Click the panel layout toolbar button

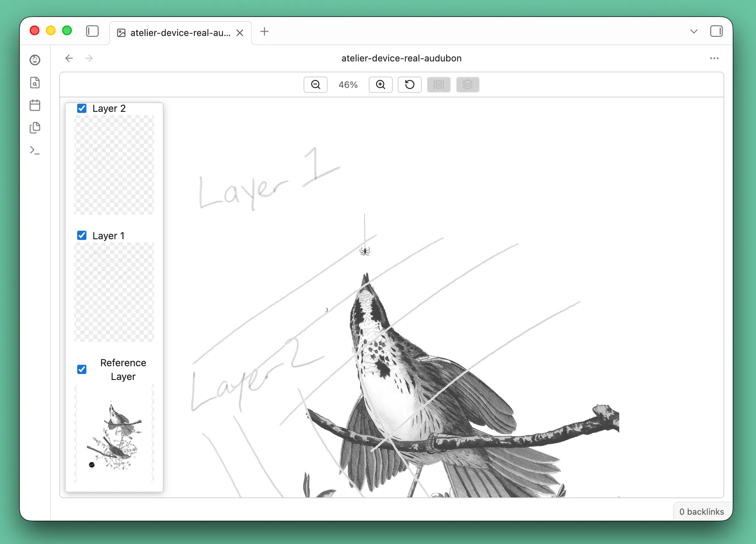[x=439, y=85]
